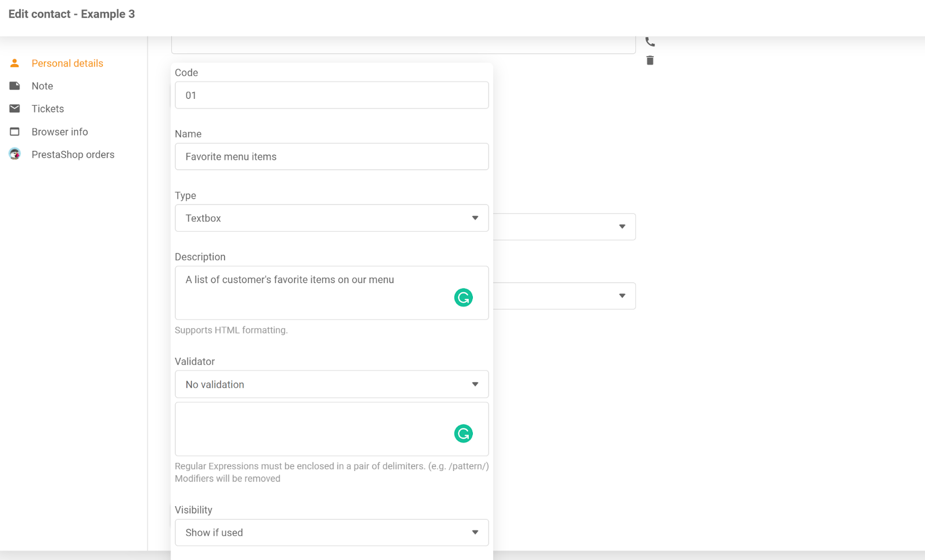The width and height of the screenshot is (925, 560).
Task: Click the person icon for Personal details
Action: coord(15,63)
